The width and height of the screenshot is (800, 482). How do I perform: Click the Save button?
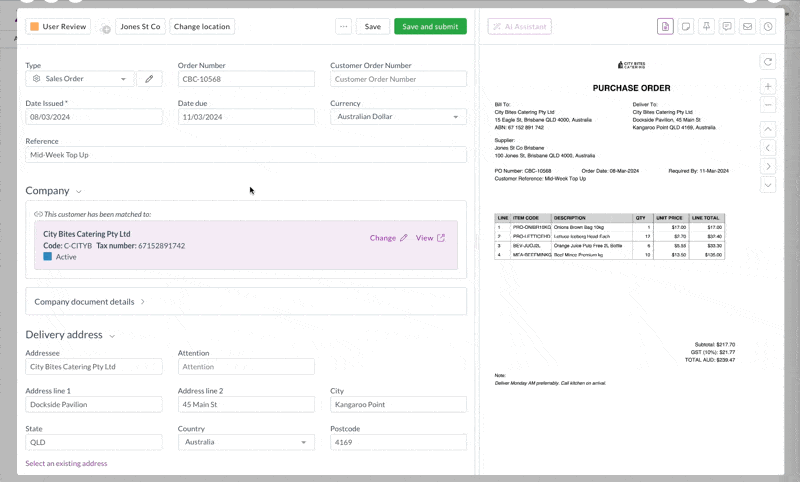(372, 27)
